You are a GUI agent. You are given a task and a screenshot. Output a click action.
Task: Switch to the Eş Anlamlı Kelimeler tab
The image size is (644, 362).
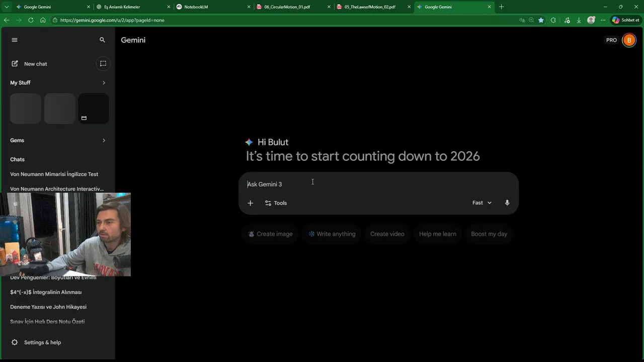[x=133, y=7]
